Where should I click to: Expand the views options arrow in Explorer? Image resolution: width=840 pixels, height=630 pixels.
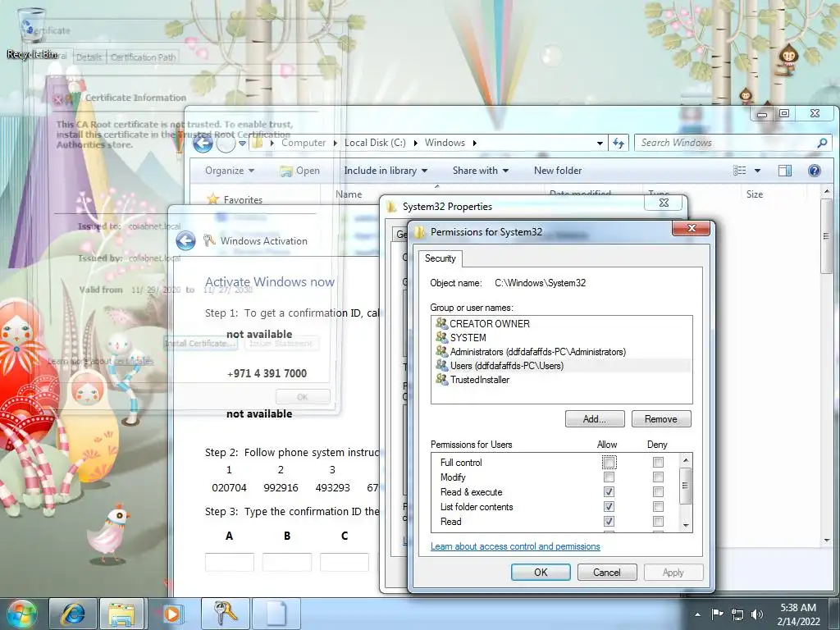point(757,171)
